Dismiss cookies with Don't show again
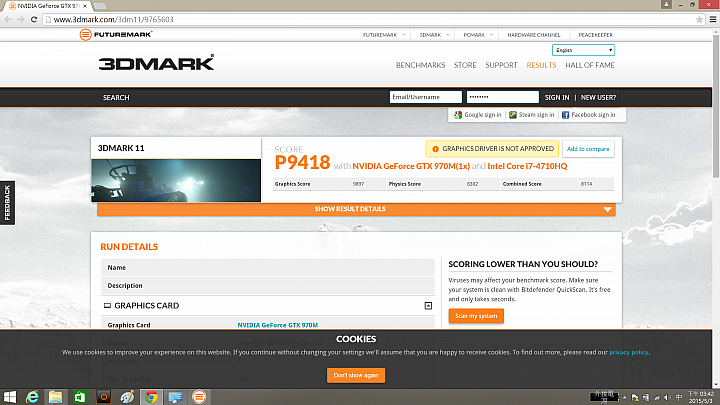This screenshot has height=405, width=720. (x=356, y=375)
